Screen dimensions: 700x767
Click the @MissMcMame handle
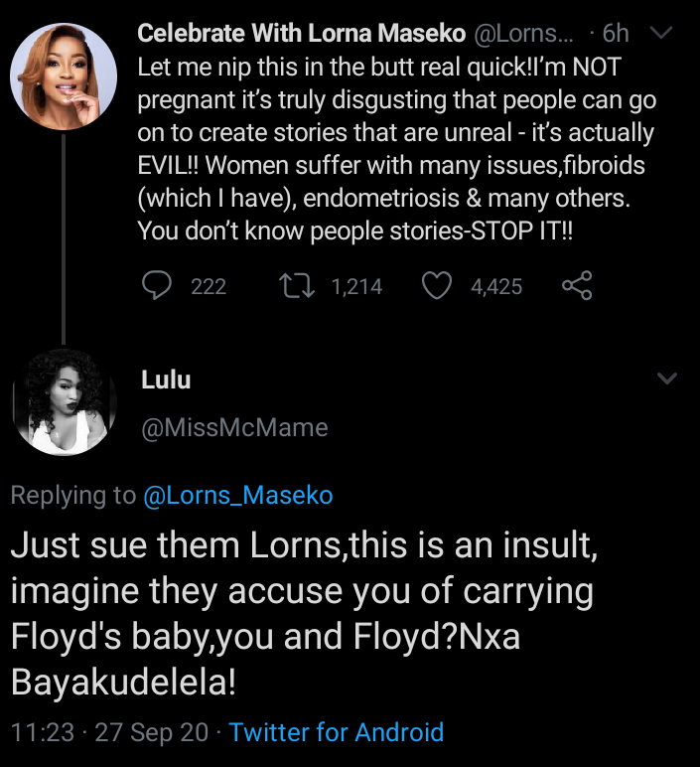tap(234, 428)
